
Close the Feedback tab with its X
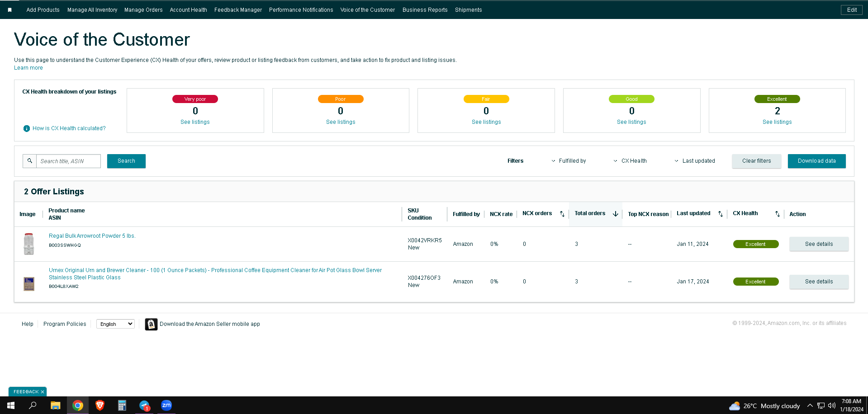(43, 392)
